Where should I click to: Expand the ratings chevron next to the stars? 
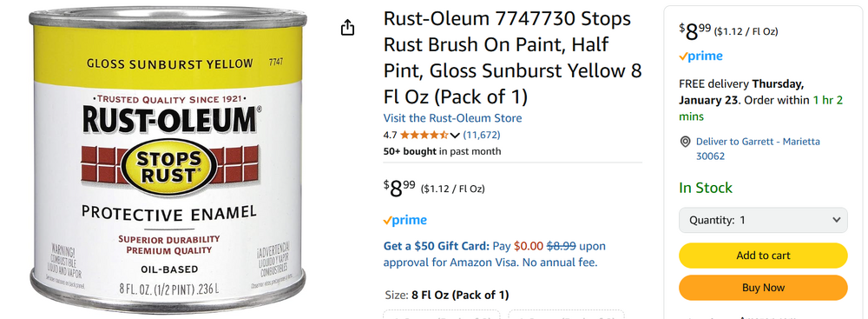(x=455, y=135)
